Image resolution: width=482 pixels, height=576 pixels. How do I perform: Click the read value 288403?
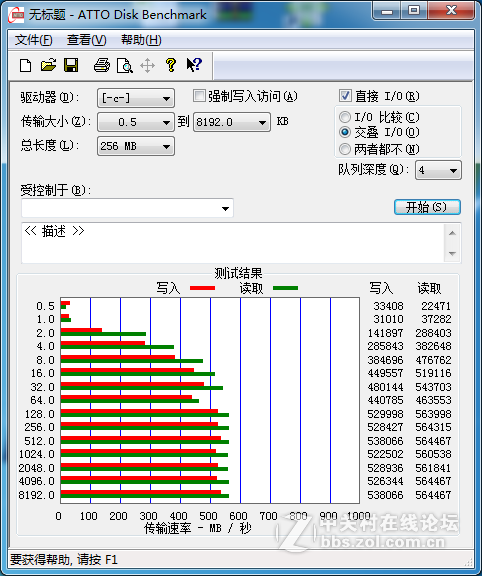click(x=433, y=333)
